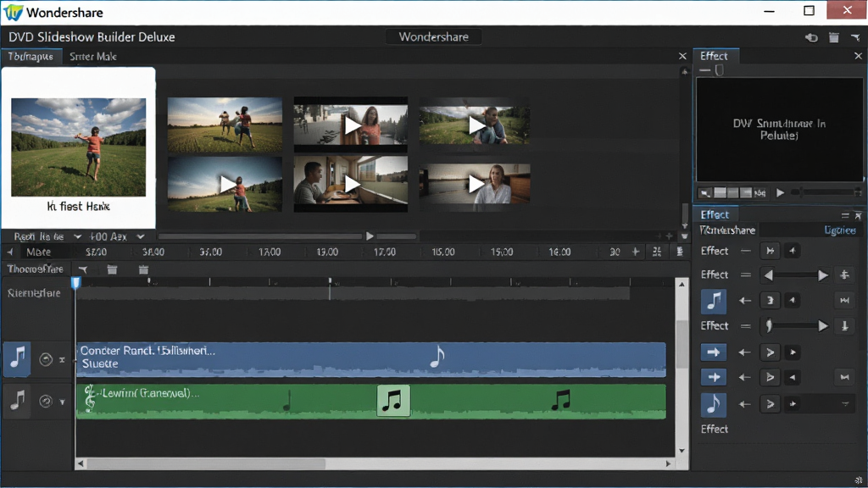The width and height of the screenshot is (868, 488).
Task: Toggle the circular icon on blue audio track
Action: [46, 359]
